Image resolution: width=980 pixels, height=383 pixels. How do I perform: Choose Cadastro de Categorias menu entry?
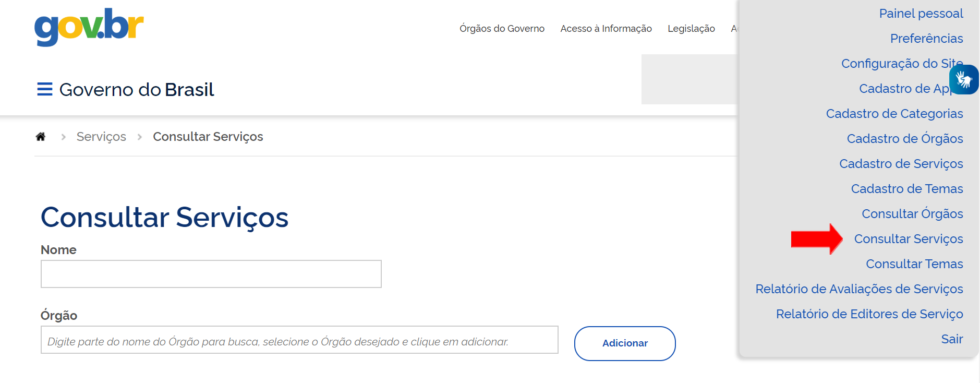point(894,114)
